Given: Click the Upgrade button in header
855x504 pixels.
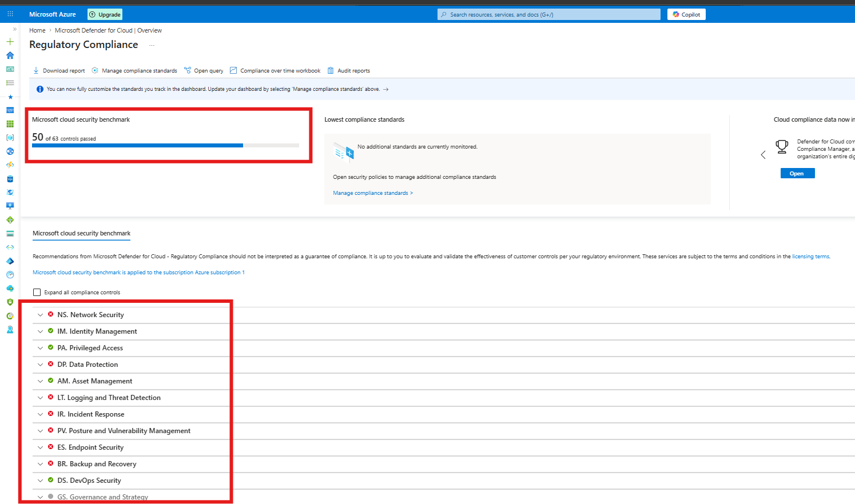Looking at the screenshot, I should (x=105, y=14).
